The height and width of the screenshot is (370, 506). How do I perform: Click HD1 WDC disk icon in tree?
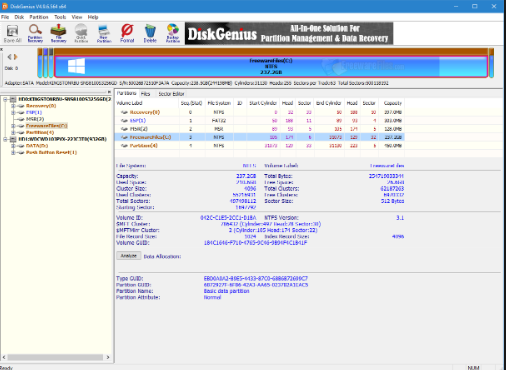click(13, 139)
